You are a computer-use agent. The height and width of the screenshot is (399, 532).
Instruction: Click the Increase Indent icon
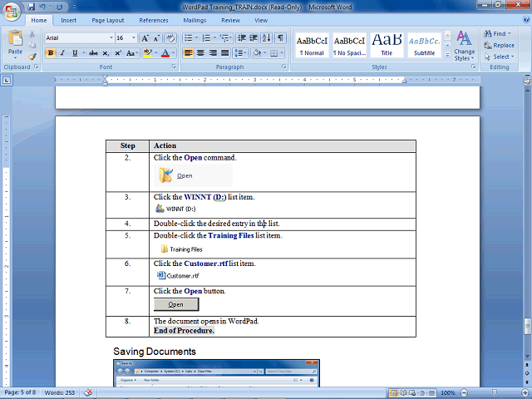253,38
